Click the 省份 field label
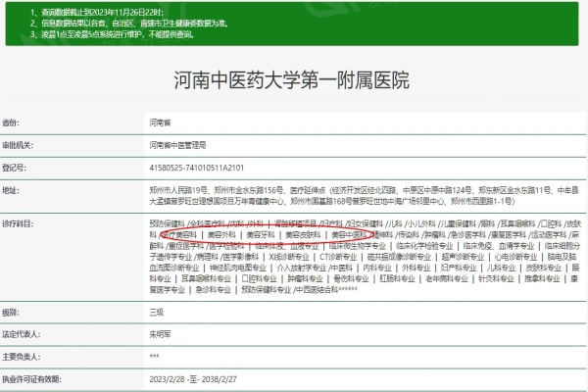 click(x=11, y=122)
